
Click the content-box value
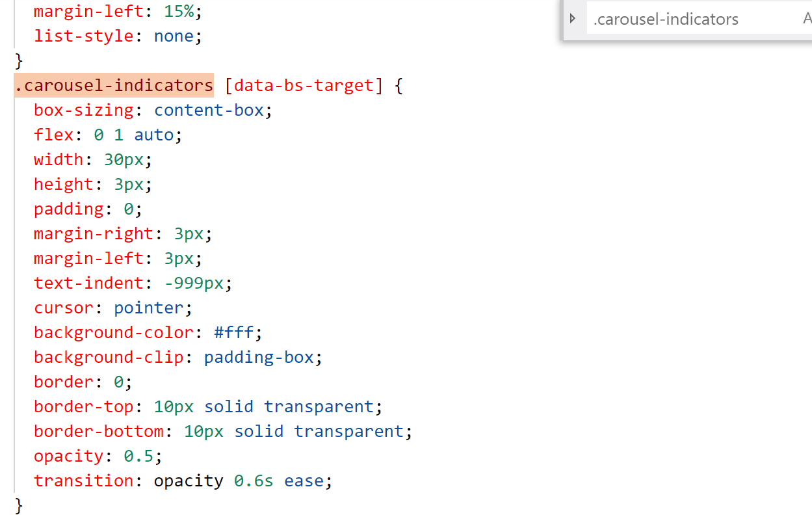209,110
